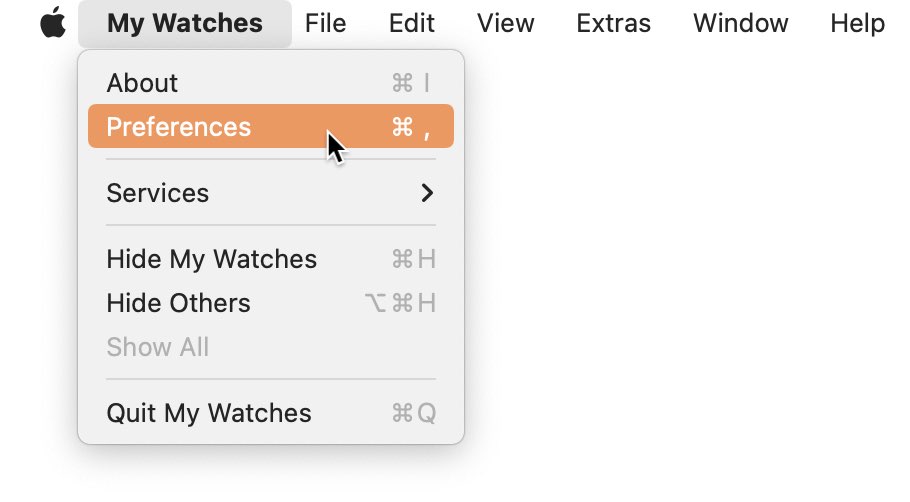910x502 pixels.
Task: Close the open My Watches menu title
Action: pos(185,23)
